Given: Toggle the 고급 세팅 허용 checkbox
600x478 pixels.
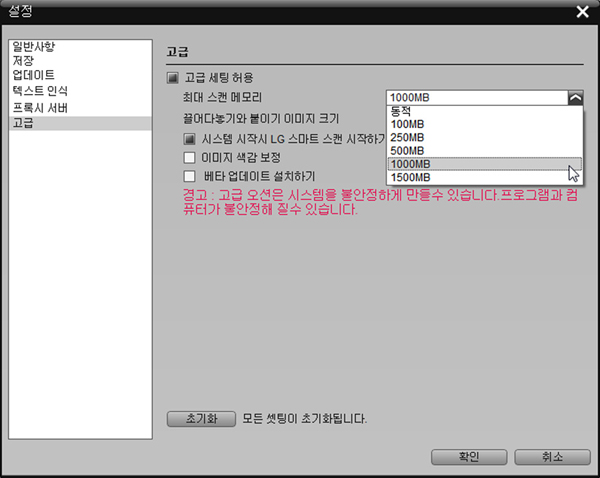Looking at the screenshot, I should click(x=172, y=78).
